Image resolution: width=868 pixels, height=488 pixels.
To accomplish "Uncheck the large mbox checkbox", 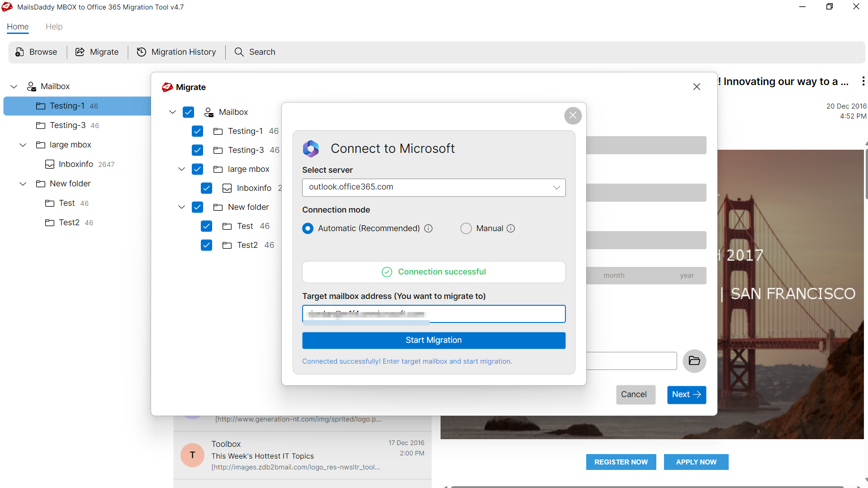I will tap(197, 169).
